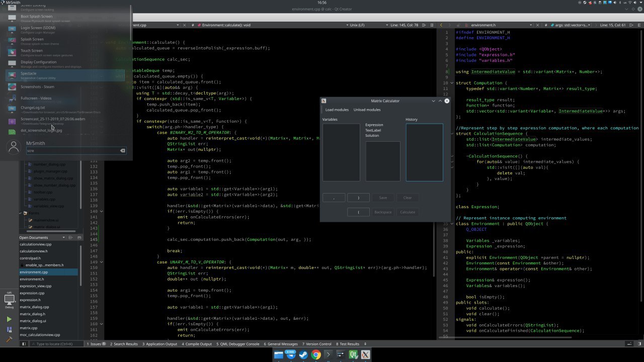Launch Spectacle from search results
The height and width of the screenshot is (362, 644).
(x=65, y=75)
